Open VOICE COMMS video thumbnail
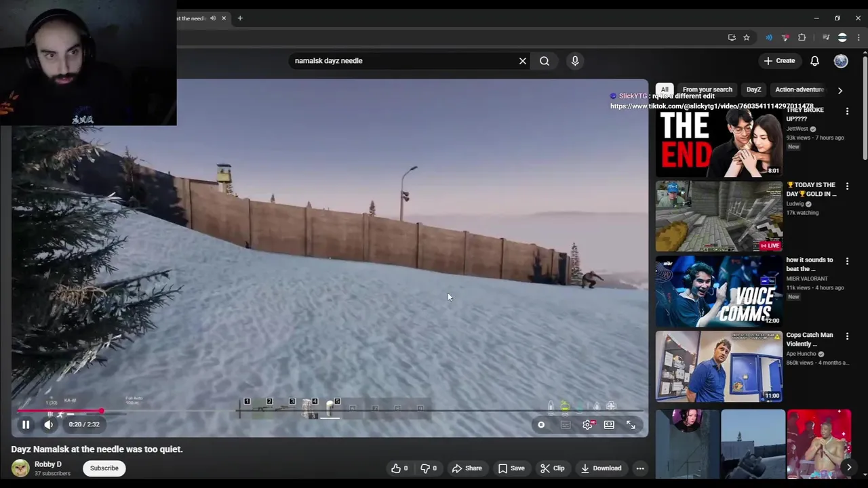This screenshot has width=868, height=488. [719, 292]
